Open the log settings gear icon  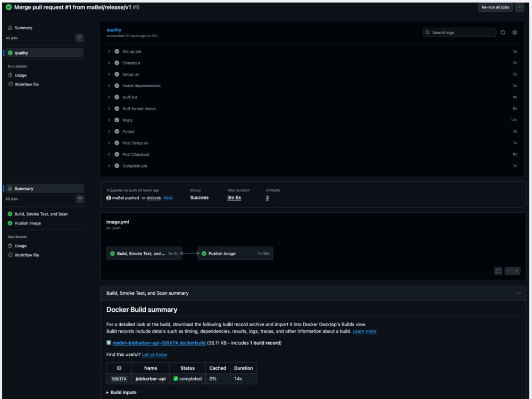click(x=514, y=32)
